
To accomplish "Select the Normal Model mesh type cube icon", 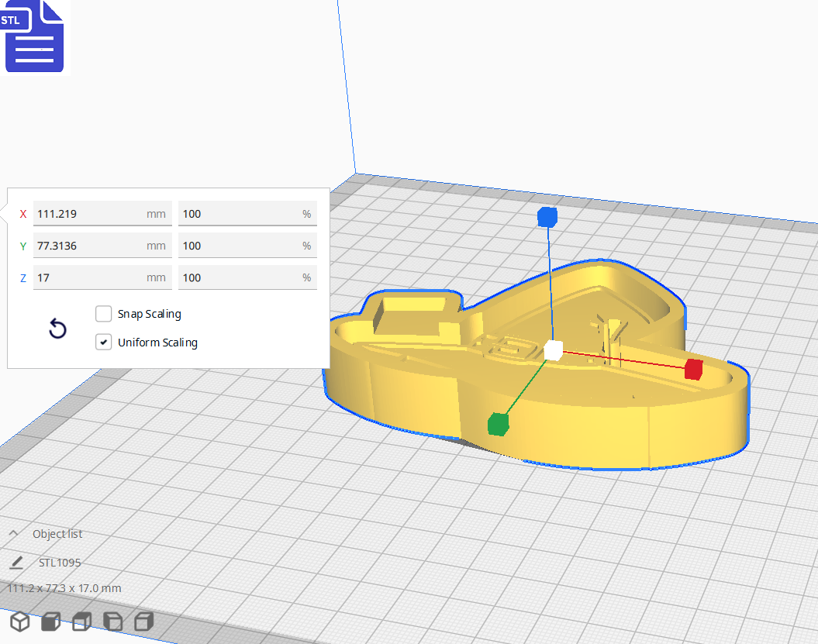I will tap(19, 622).
